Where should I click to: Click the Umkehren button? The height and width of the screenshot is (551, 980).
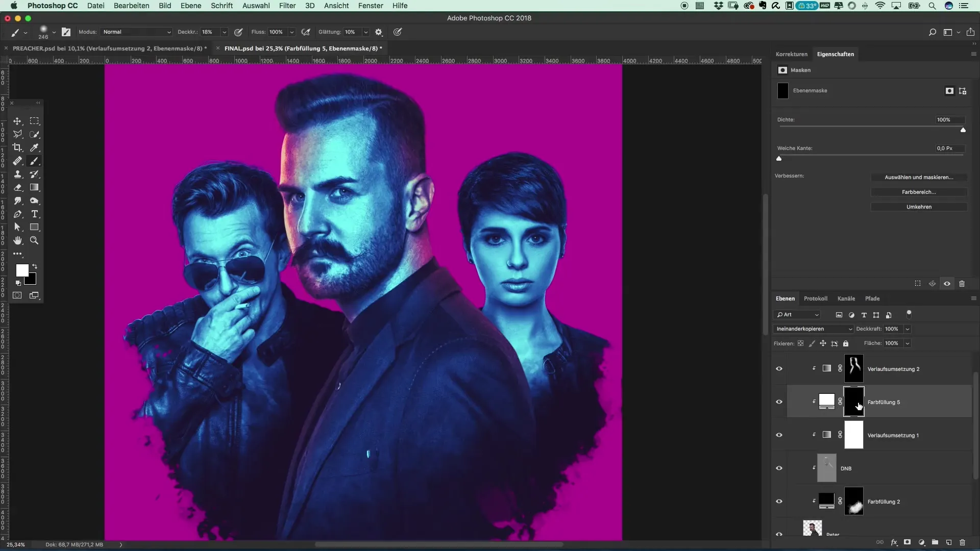pos(919,207)
